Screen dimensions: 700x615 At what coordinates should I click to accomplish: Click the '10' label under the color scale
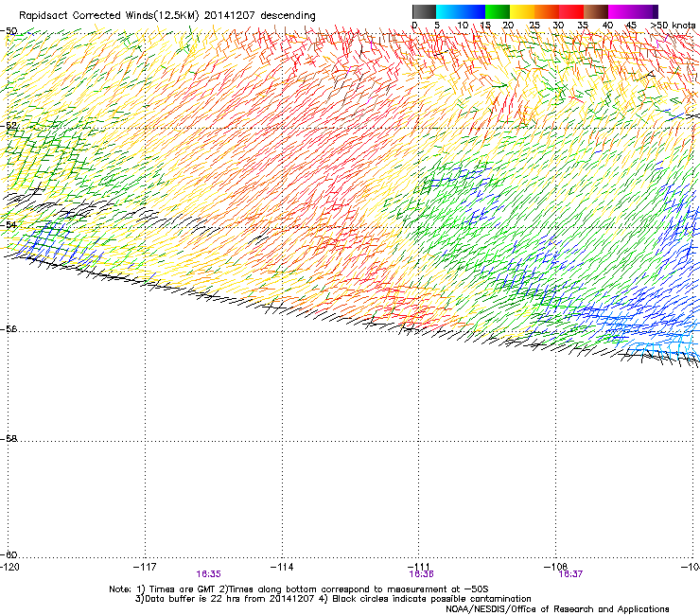pos(463,26)
